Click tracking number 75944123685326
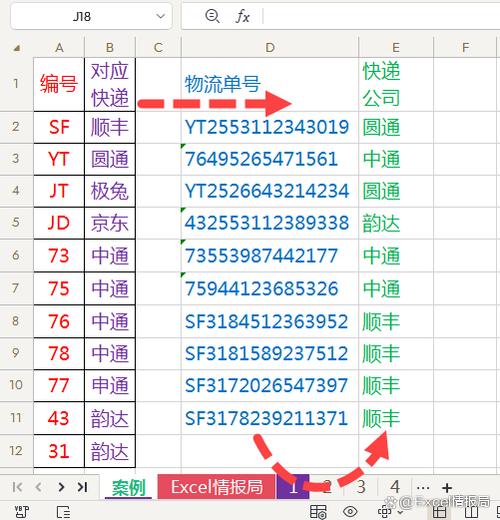 [x=270, y=288]
